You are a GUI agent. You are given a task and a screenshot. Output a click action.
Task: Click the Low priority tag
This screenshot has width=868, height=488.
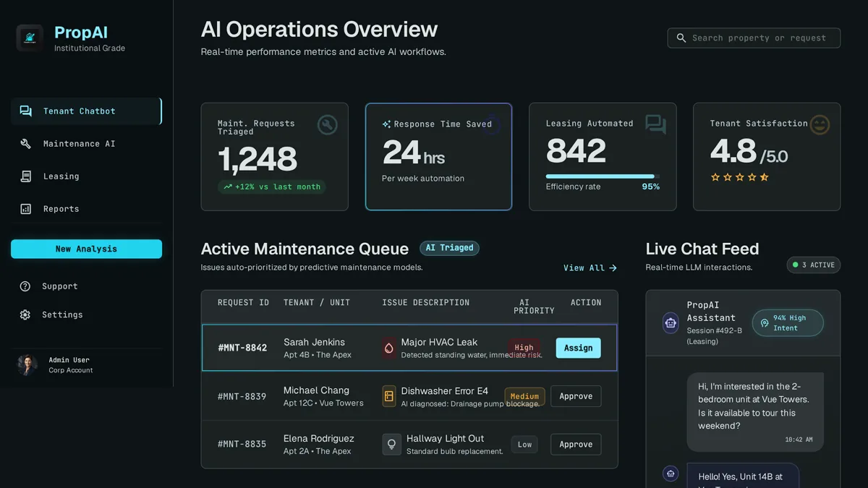click(525, 445)
